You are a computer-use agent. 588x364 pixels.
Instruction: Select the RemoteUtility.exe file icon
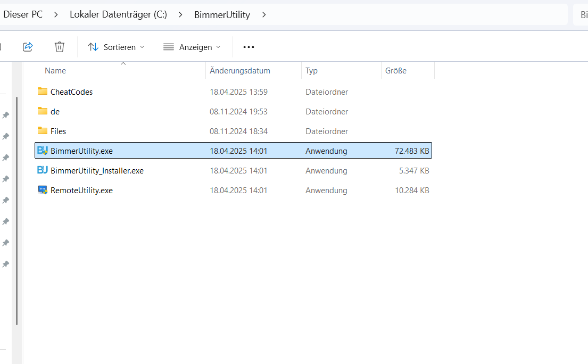coord(43,190)
